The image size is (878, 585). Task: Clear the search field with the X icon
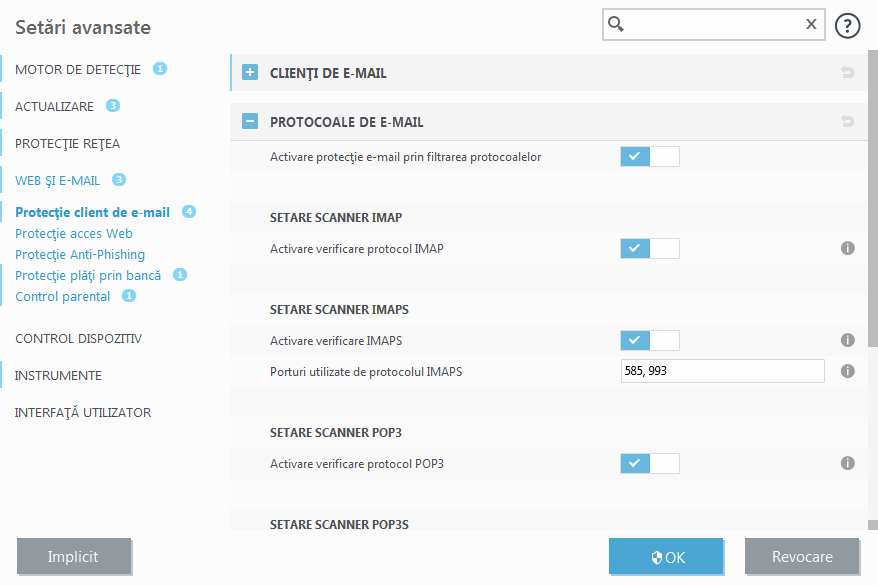811,24
